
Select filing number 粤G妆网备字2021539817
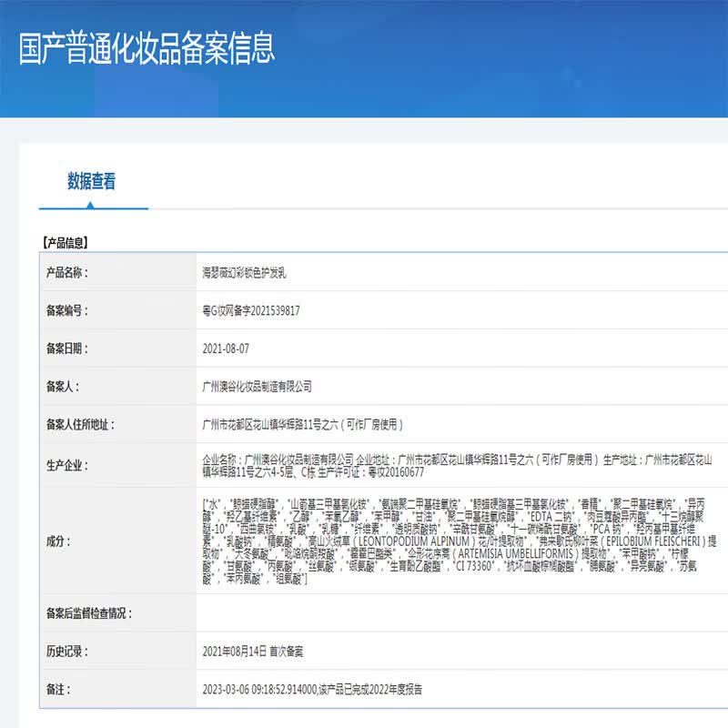point(251,310)
